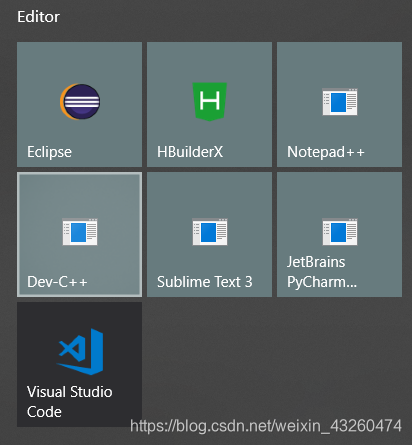Click the JetBrains PyCharm tile icon
This screenshot has height=445, width=412.
[340, 232]
